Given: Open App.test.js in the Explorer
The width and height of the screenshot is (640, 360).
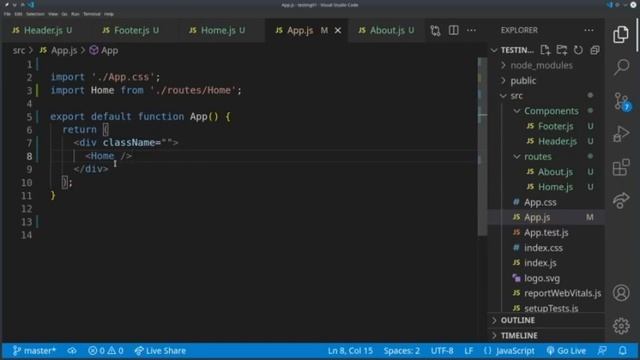Looking at the screenshot, I should click(546, 233).
